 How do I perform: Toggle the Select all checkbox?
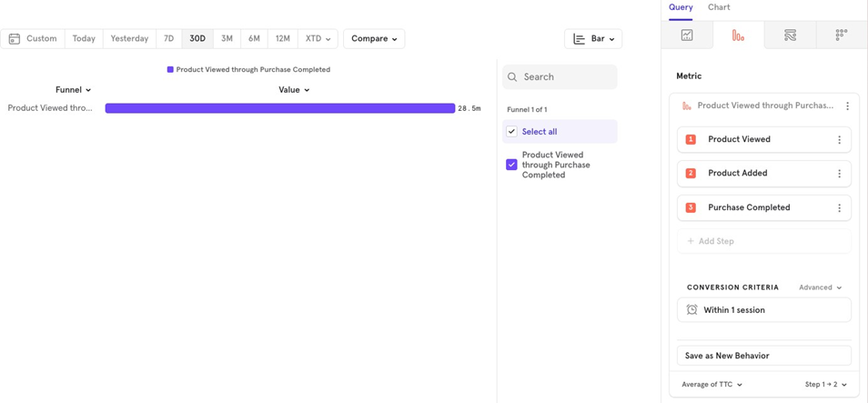point(511,132)
